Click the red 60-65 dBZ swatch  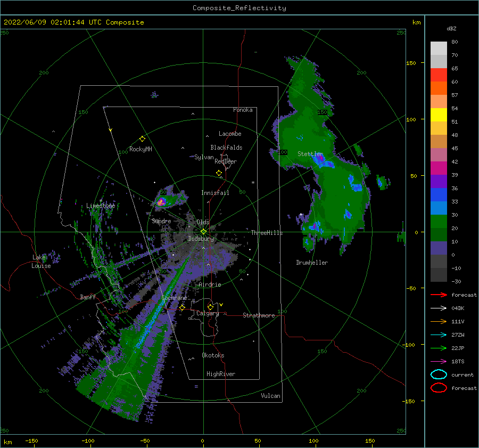pos(439,75)
